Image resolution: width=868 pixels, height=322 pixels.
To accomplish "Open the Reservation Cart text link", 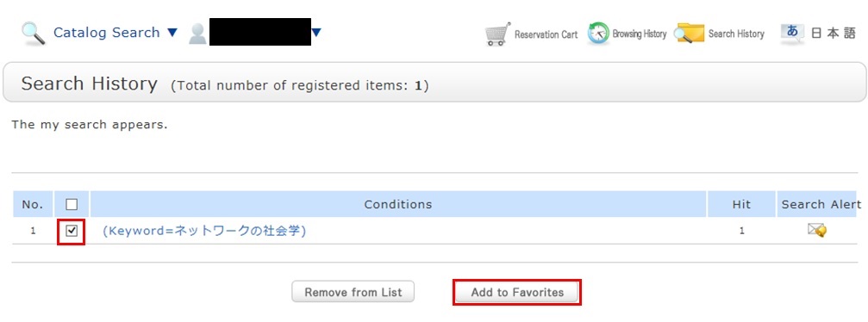I will [546, 34].
